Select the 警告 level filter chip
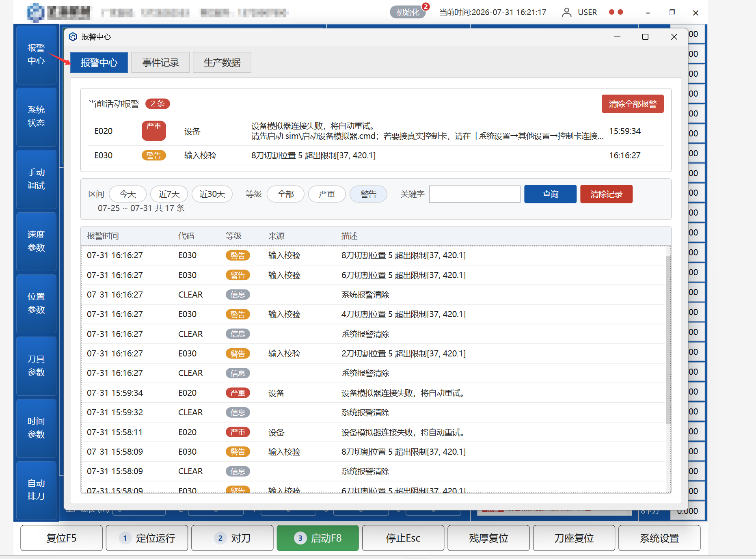The height and width of the screenshot is (559, 756). (368, 194)
